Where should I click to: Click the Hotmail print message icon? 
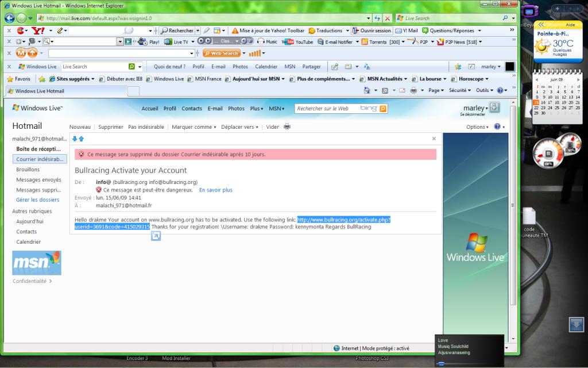pyautogui.click(x=287, y=126)
